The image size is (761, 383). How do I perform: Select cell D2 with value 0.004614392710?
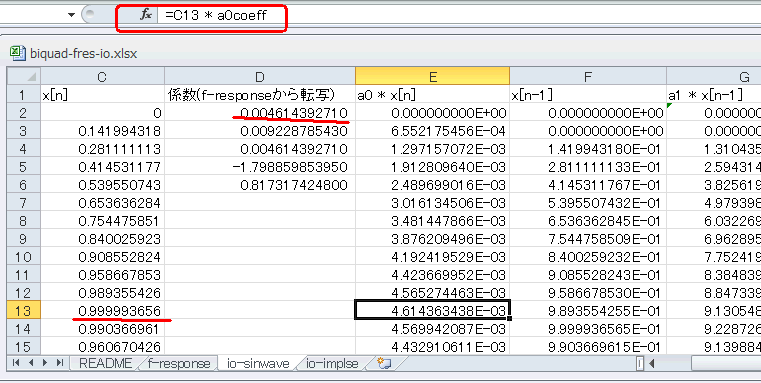point(260,113)
